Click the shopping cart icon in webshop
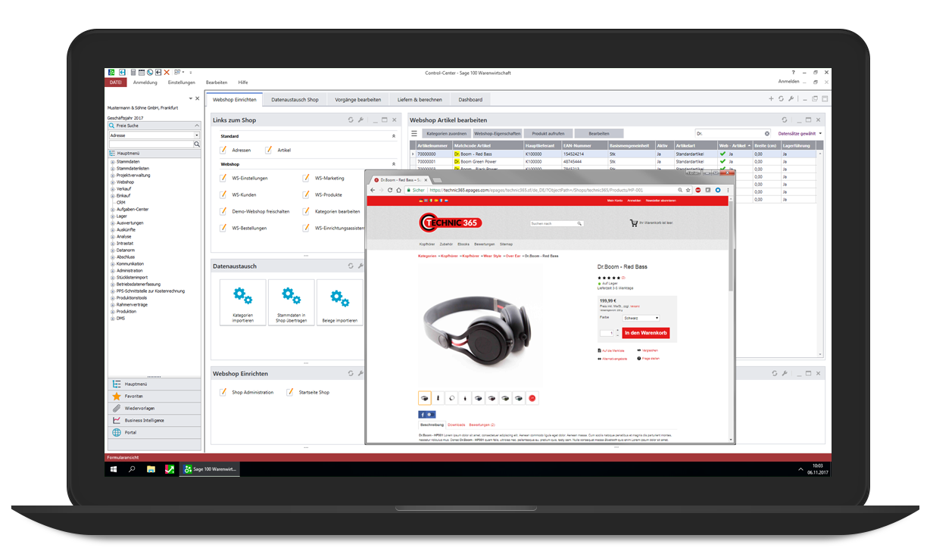 pos(633,223)
